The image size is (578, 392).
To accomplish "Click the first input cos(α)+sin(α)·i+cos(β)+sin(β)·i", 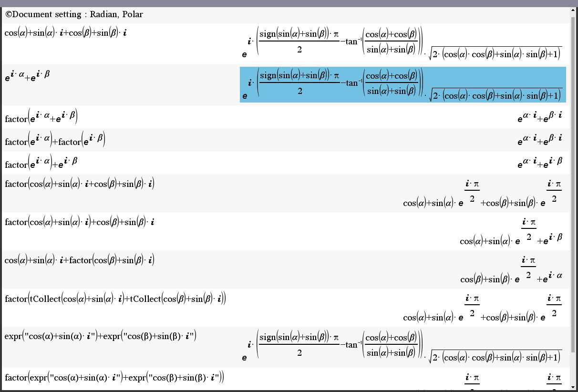I will click(x=65, y=33).
